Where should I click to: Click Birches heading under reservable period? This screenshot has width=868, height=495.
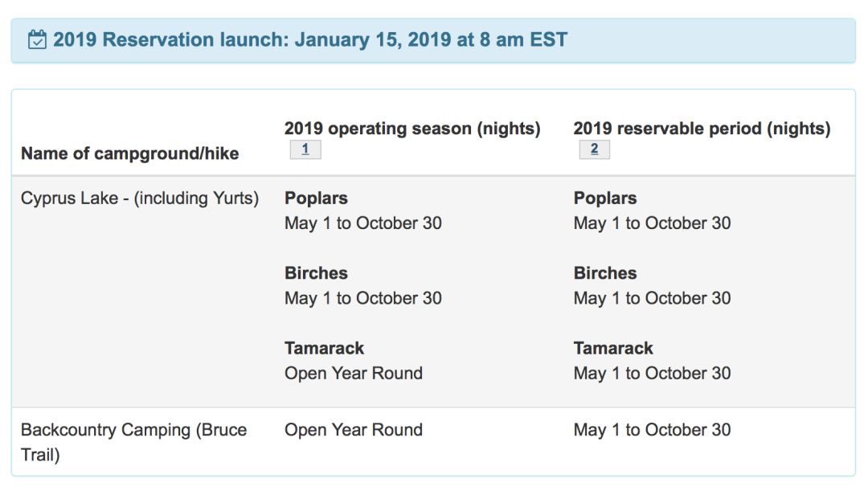point(605,273)
